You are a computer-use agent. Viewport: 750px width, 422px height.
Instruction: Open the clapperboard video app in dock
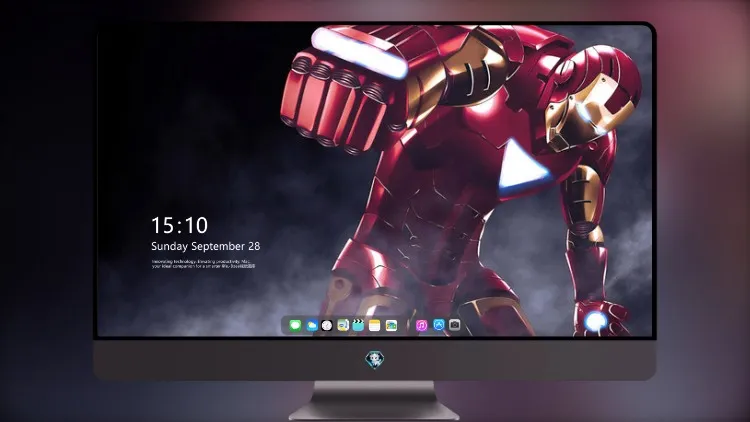pos(358,325)
